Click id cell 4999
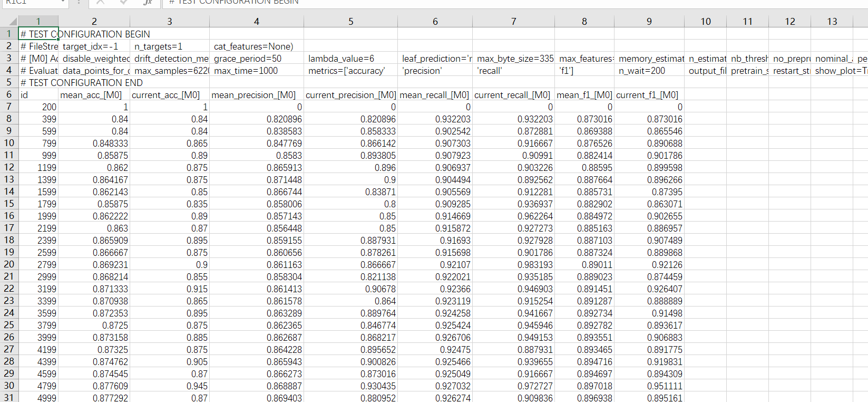This screenshot has height=402, width=868. coord(38,397)
